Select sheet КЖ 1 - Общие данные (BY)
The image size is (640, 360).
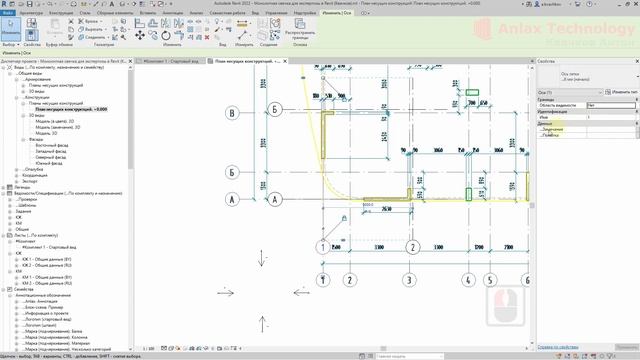coord(47,259)
